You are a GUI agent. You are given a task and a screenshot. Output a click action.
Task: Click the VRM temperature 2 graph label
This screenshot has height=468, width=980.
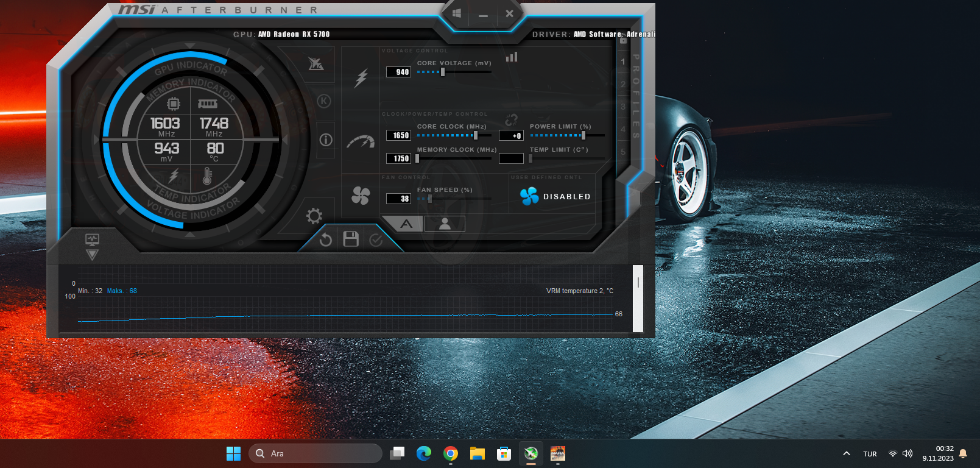580,291
